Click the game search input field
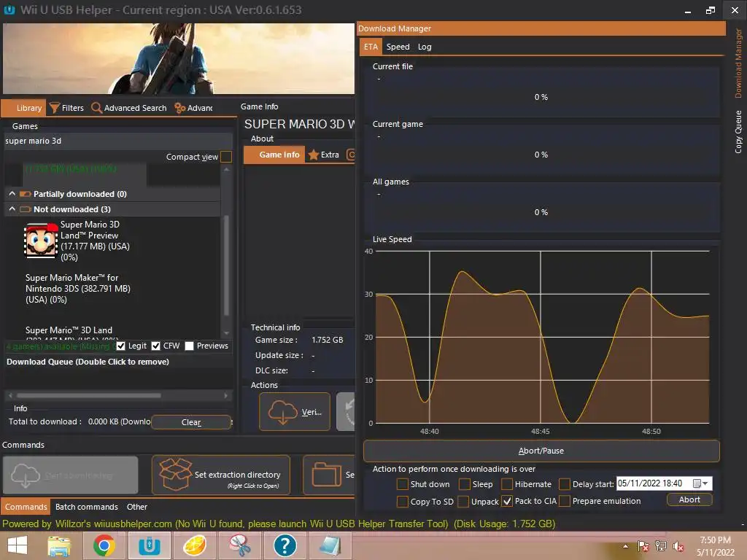This screenshot has height=560, width=747. [x=118, y=141]
